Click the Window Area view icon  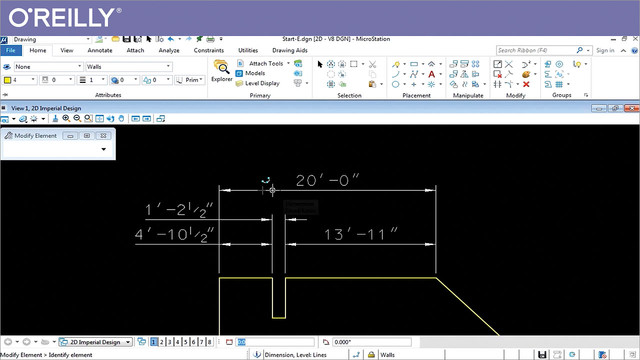(88, 119)
